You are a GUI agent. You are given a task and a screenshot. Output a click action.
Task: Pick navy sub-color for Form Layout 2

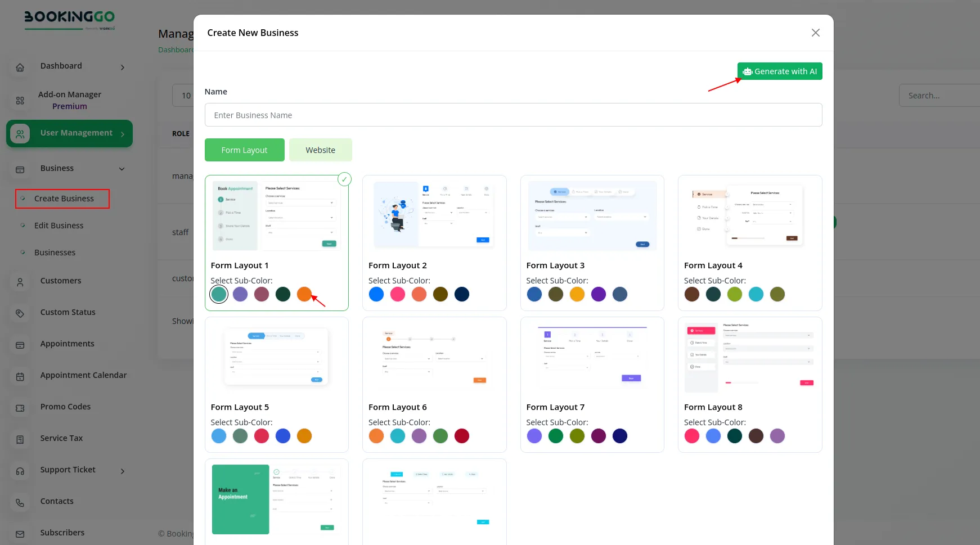462,294
